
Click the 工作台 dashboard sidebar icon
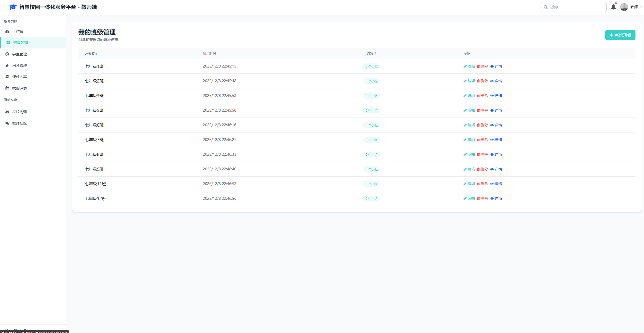coord(7,31)
